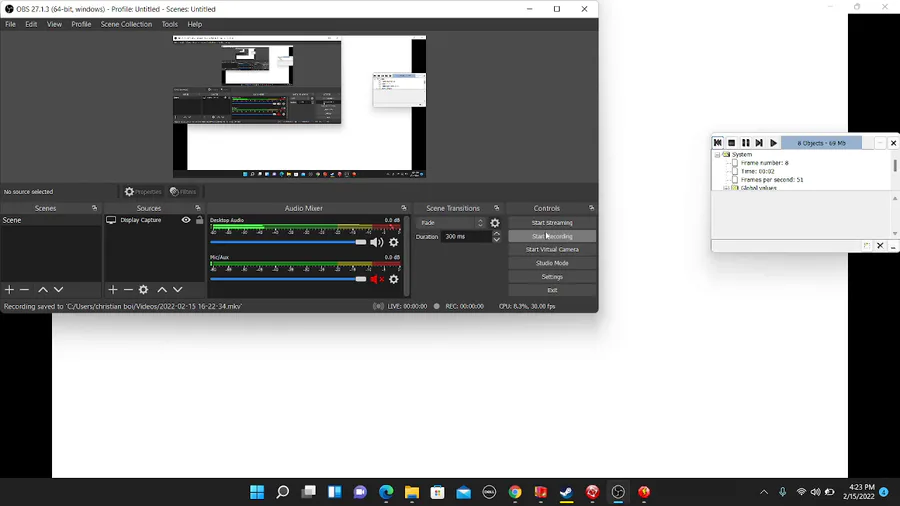Select Display Capture source row
The width and height of the screenshot is (900, 506).
(154, 220)
